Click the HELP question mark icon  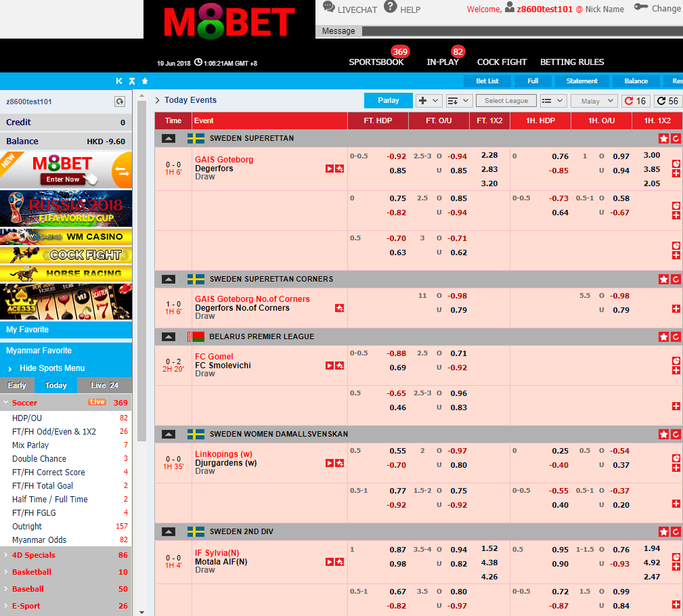391,7
